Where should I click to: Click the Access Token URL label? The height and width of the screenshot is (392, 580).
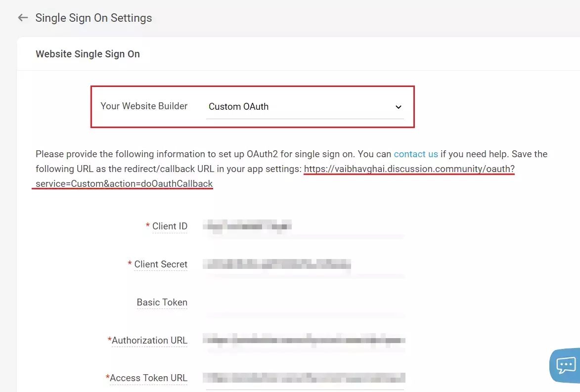click(148, 378)
